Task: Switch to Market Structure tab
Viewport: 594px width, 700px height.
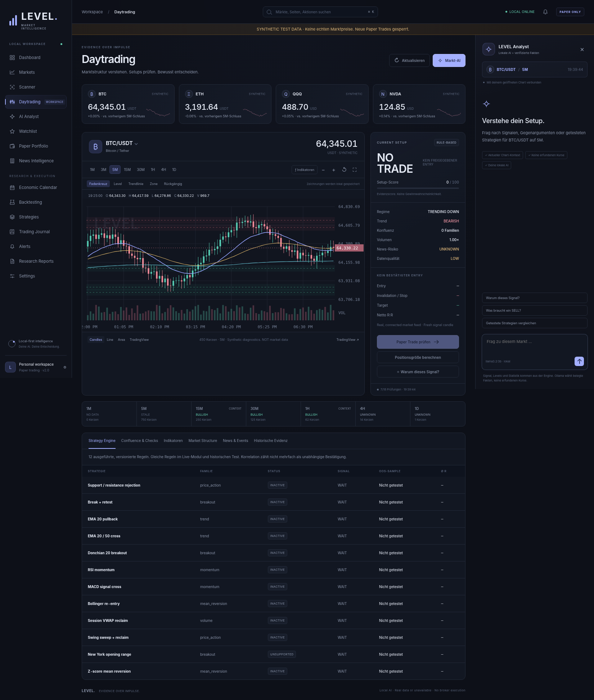Action: 203,441
